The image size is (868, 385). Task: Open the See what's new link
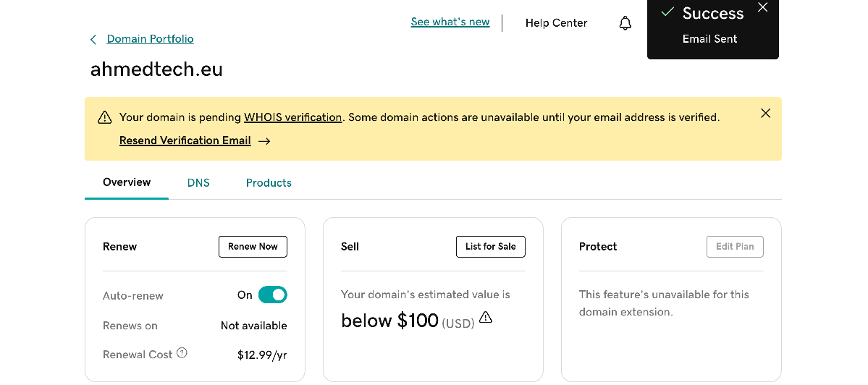[450, 22]
